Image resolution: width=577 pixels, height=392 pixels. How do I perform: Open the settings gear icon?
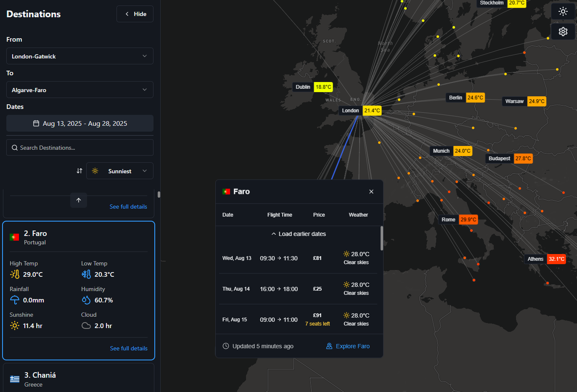563,32
